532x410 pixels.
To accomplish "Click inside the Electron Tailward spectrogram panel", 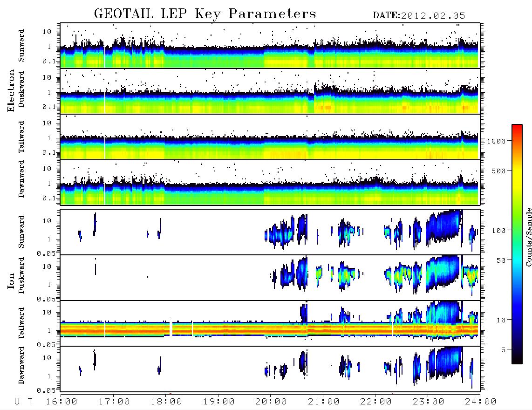I will [270, 137].
